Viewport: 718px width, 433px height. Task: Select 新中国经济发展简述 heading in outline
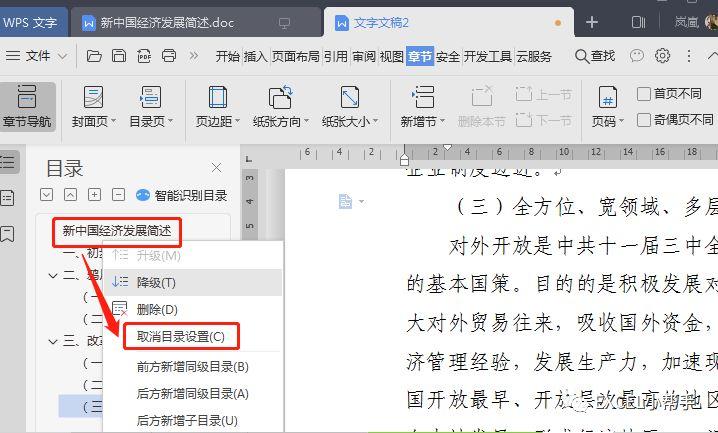point(116,232)
